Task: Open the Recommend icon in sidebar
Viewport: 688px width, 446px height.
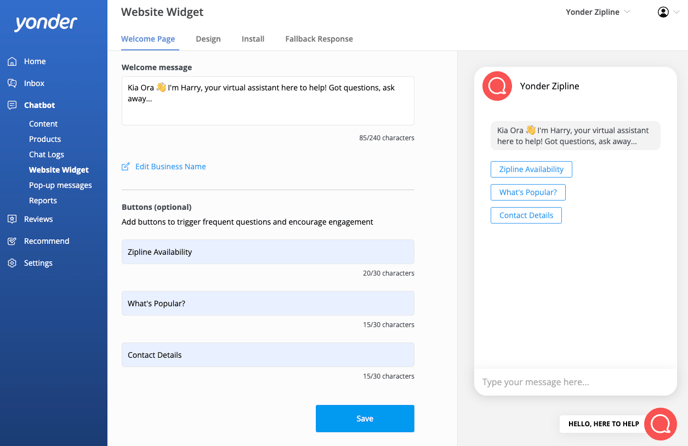Action: [x=12, y=241]
